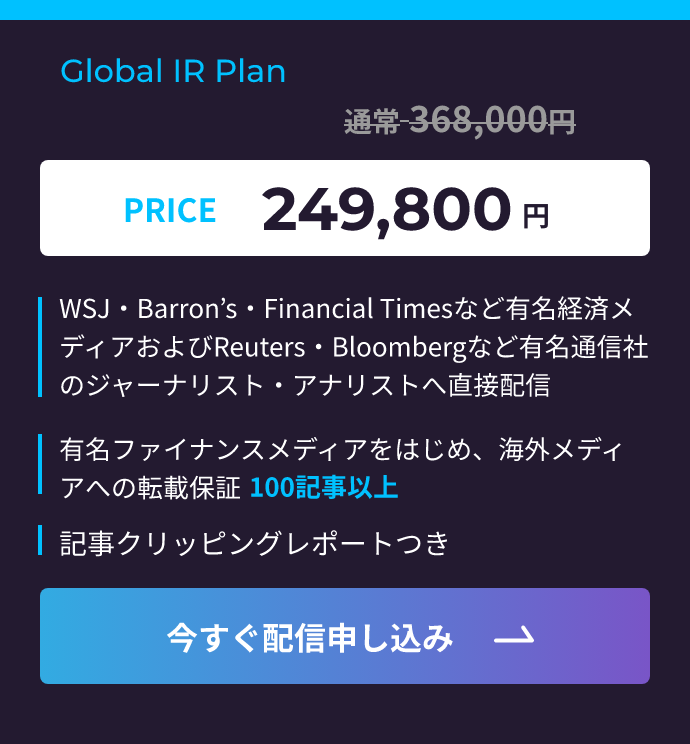Image resolution: width=690 pixels, height=744 pixels.
Task: Click the 円 symbol after 249,800
Action: 536,216
